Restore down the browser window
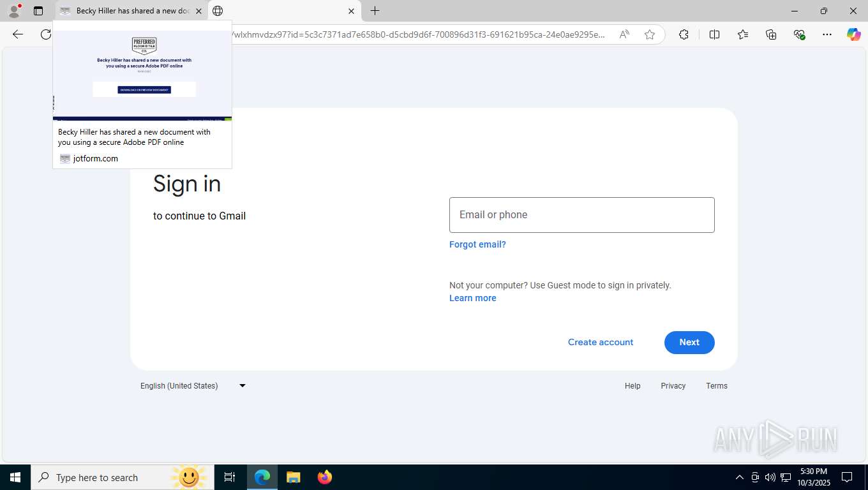 (824, 11)
